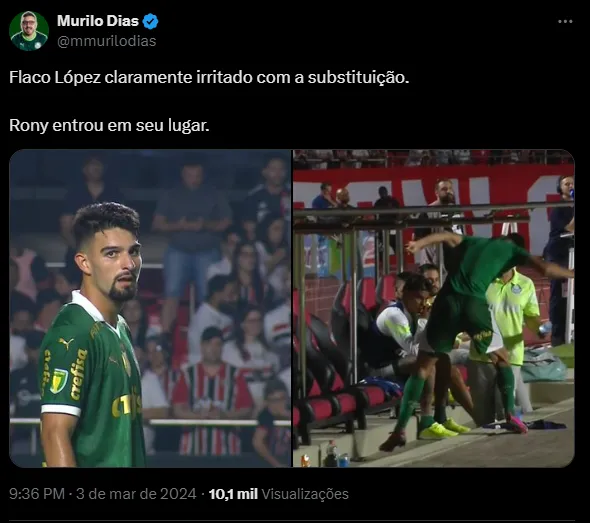Click the tweet text about Flaco López

[209, 78]
